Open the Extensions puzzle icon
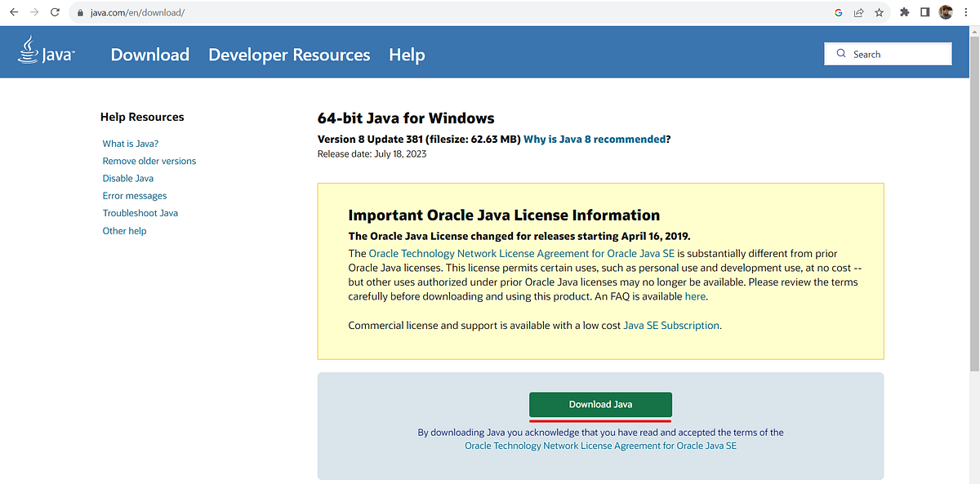 coord(904,12)
